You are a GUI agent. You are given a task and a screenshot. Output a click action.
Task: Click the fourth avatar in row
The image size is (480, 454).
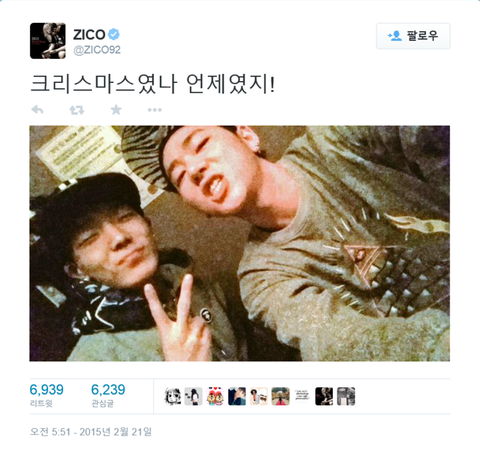(237, 396)
